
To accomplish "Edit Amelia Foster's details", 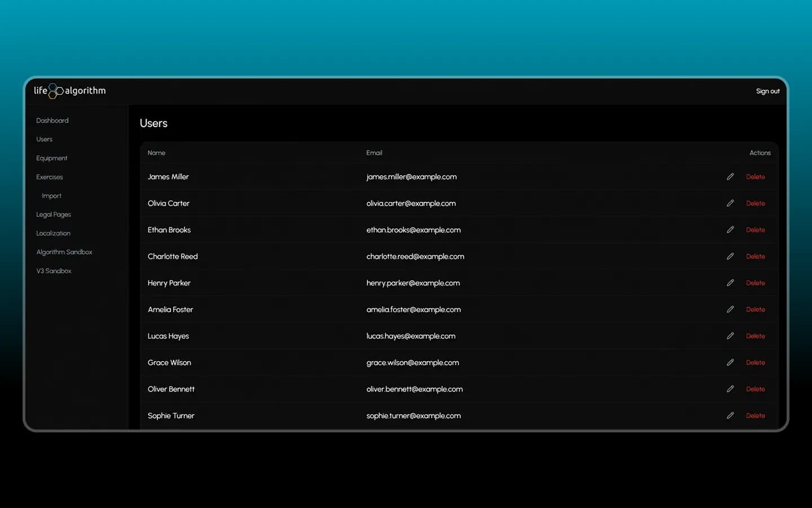I will point(730,309).
